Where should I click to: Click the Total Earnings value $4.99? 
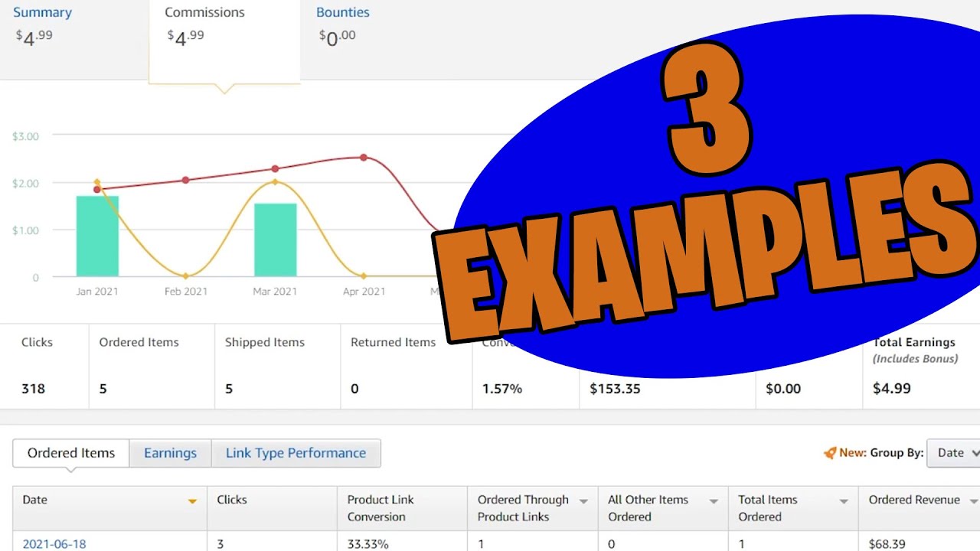892,389
